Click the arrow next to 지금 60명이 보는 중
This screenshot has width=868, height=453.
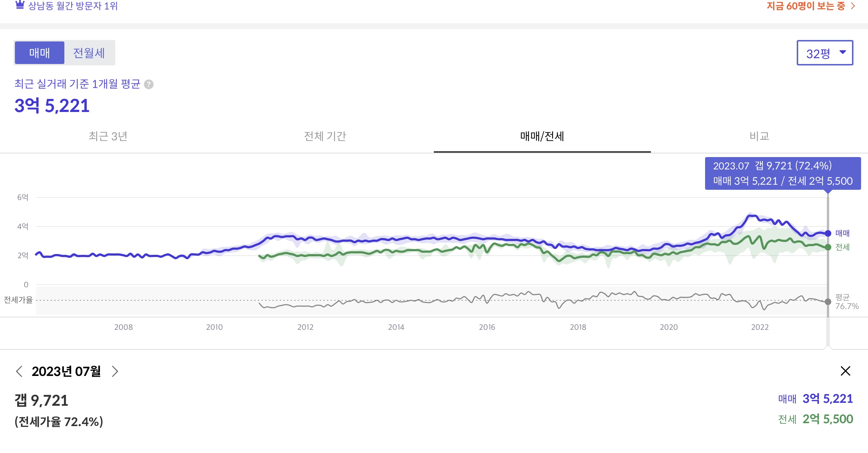point(853,6)
